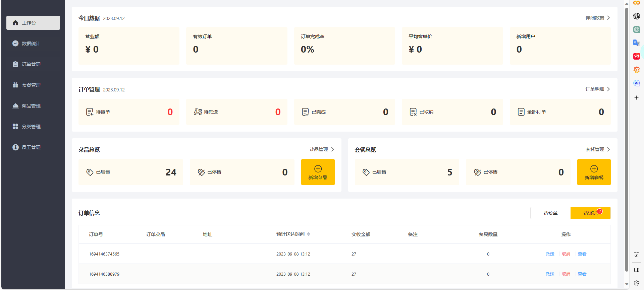
Task: Click the 新增套餐 plus icon
Action: 594,169
